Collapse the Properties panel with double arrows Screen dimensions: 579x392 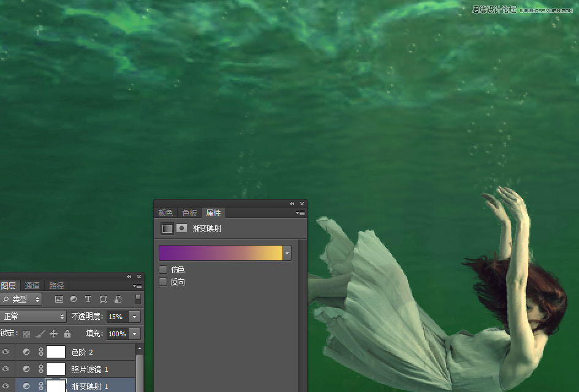292,204
